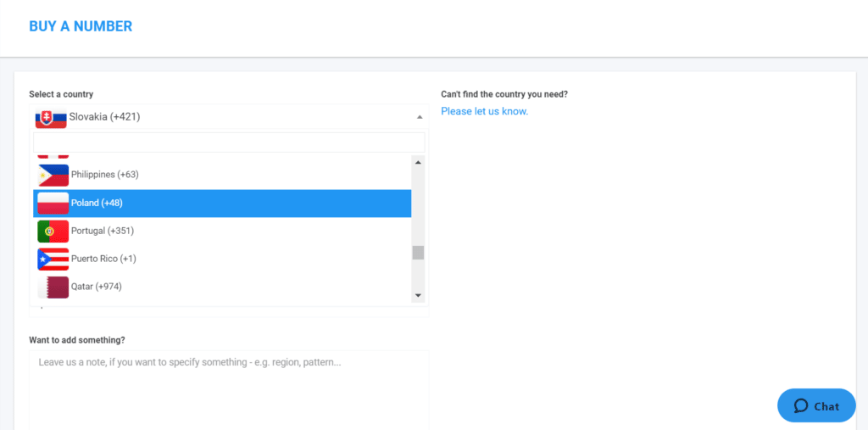Open the Chat button
868x430 pixels.
[x=816, y=405]
